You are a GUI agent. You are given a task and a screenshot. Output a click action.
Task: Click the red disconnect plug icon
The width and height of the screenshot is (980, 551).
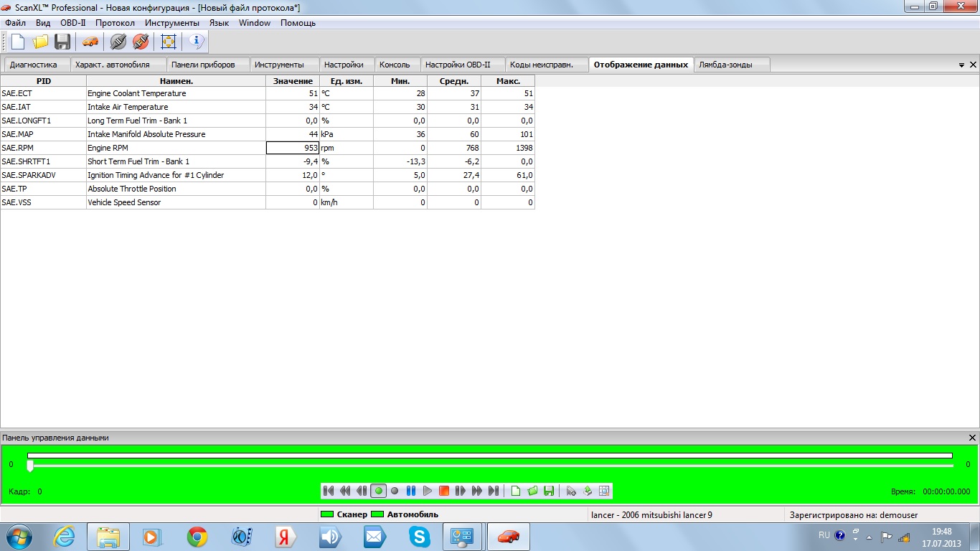click(141, 42)
